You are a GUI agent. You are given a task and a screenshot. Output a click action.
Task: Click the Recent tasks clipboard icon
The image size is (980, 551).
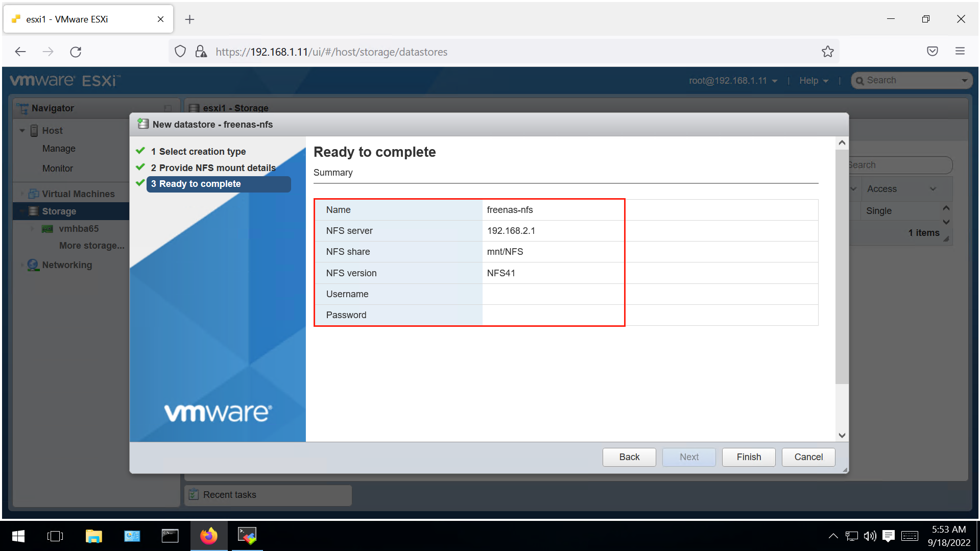194,494
